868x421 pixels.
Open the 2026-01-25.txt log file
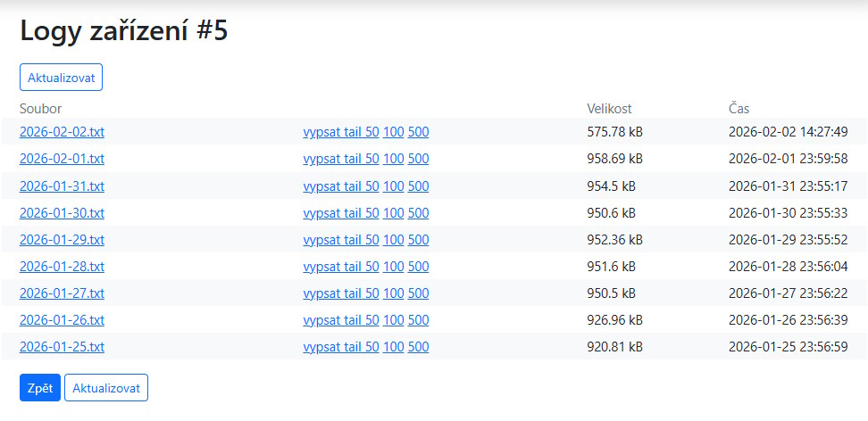tap(62, 347)
